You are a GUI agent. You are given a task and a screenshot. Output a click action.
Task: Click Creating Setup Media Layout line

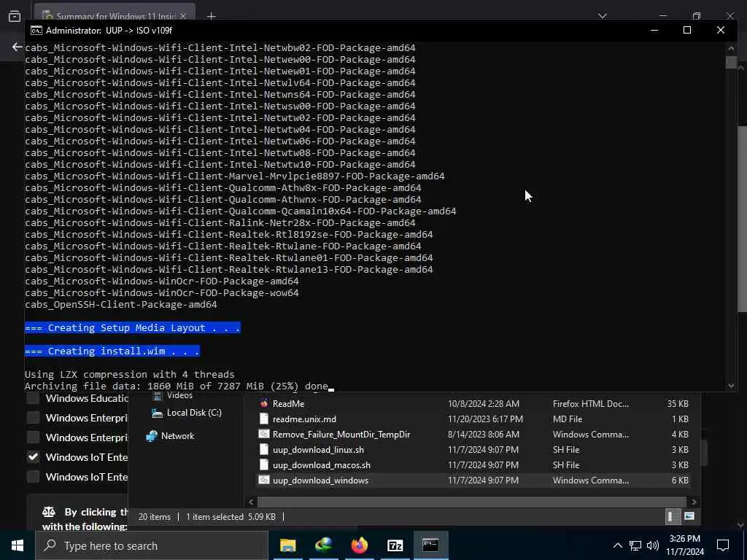click(133, 328)
